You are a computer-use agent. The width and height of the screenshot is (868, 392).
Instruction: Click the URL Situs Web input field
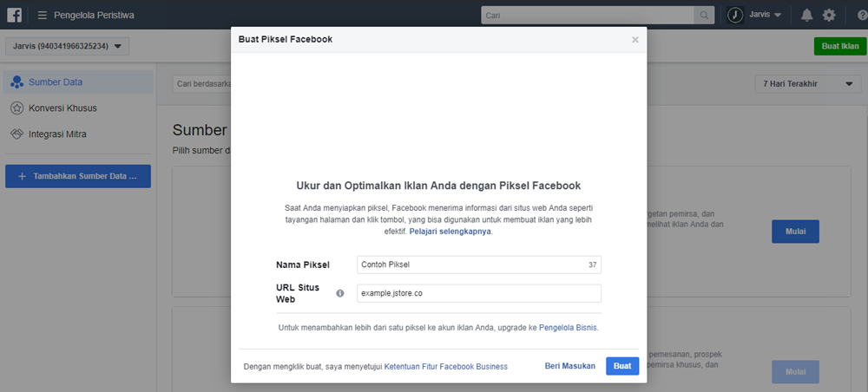[x=479, y=294]
